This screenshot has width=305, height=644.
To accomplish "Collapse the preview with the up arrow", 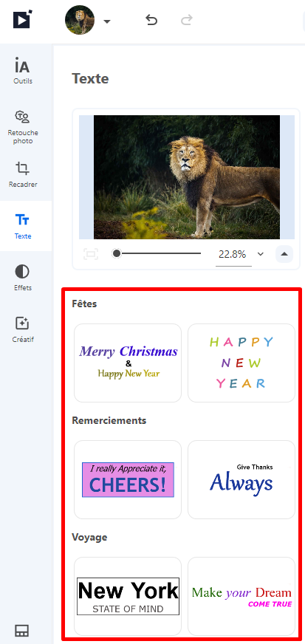I will tap(284, 254).
